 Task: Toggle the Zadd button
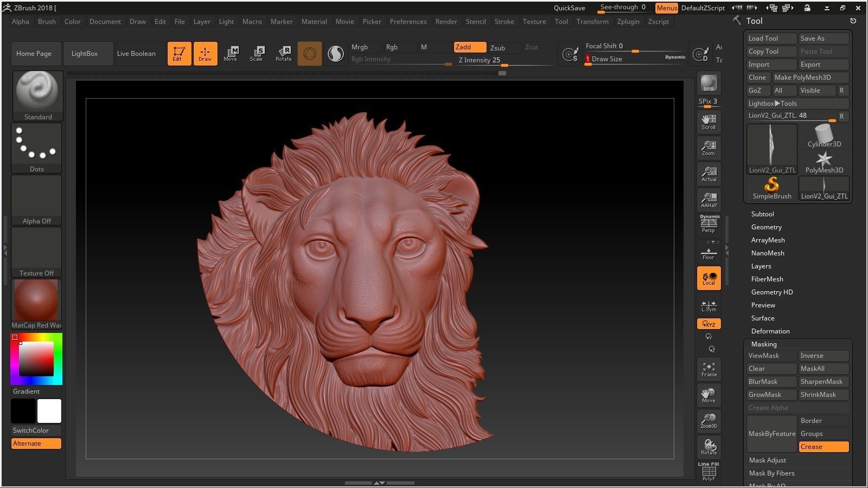[x=470, y=47]
